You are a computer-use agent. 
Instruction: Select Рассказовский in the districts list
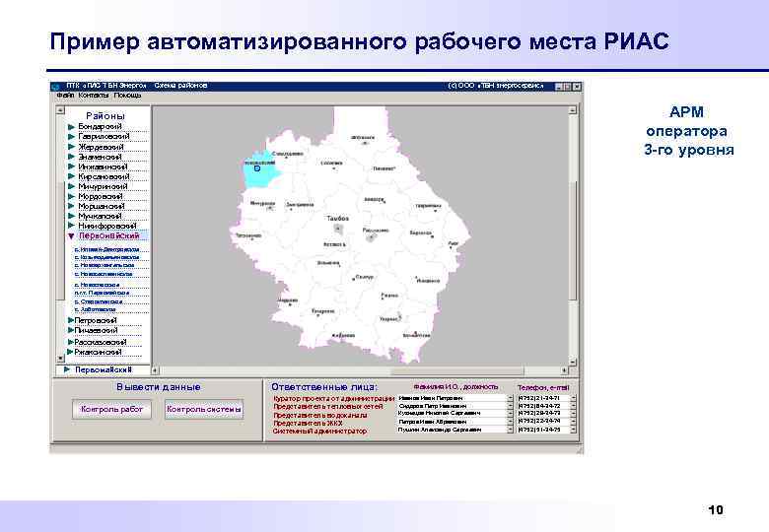pos(101,342)
